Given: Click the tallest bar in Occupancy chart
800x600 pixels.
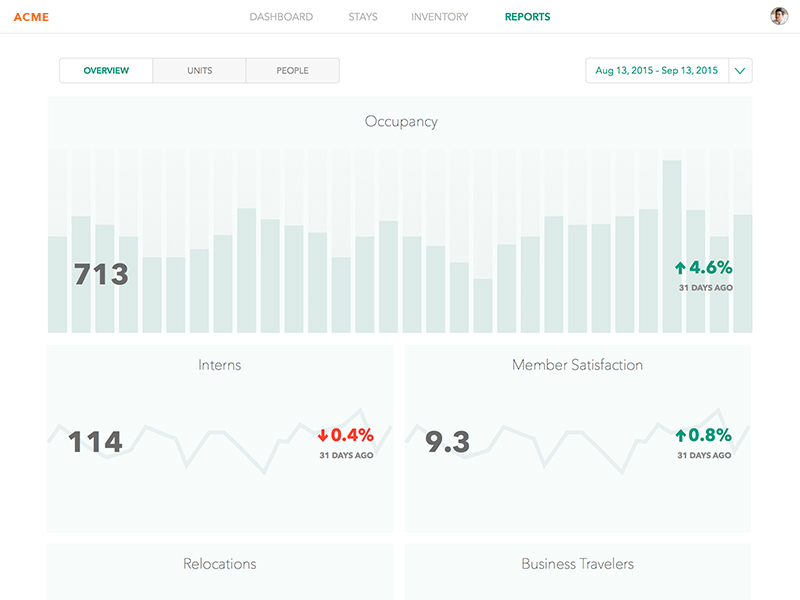Looking at the screenshot, I should pos(672,246).
